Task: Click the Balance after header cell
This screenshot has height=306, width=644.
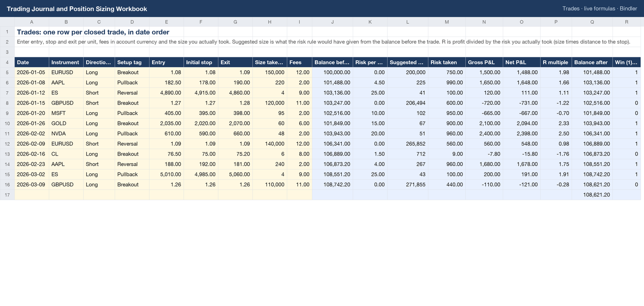Action: point(592,62)
